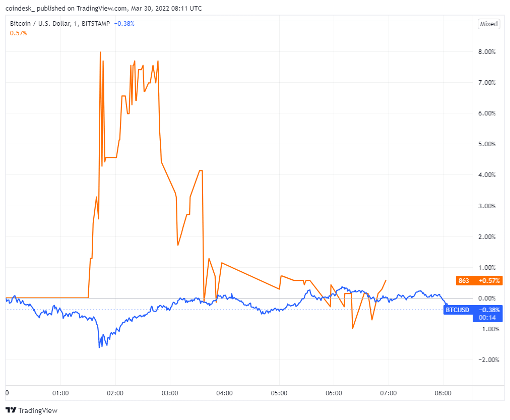Select the 01:00 time axis marker
Image resolution: width=510 pixels, height=420 pixels.
(x=60, y=393)
